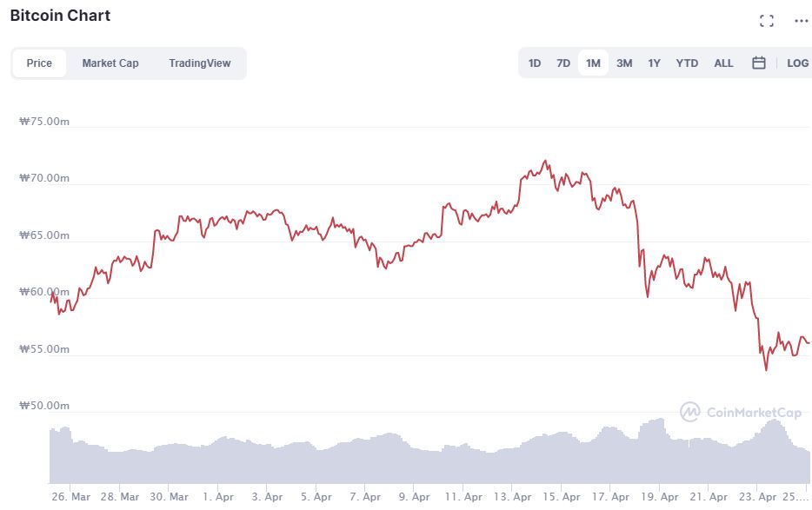The width and height of the screenshot is (812, 510).
Task: Open the TradingView tab
Action: (200, 63)
